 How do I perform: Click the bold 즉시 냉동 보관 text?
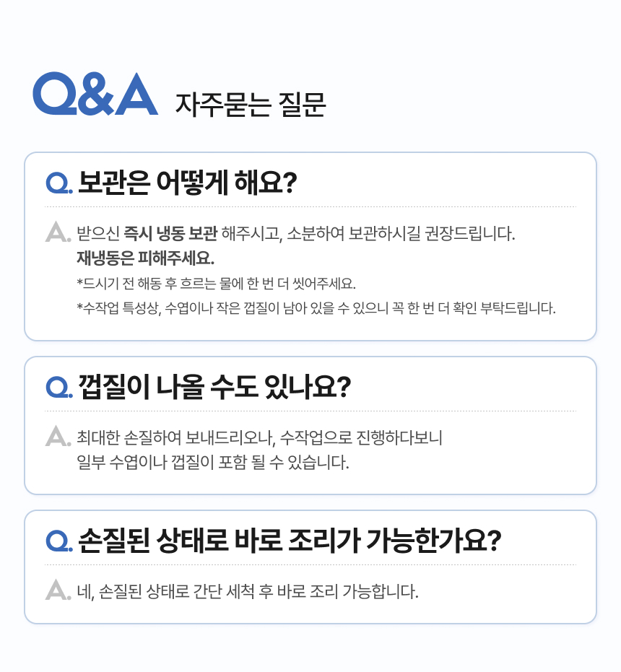170,234
